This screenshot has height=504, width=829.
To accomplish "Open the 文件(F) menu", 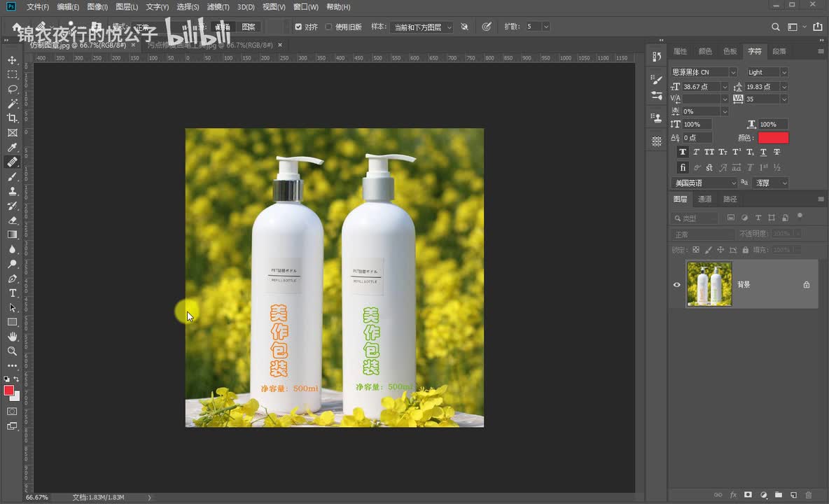I will click(x=38, y=7).
